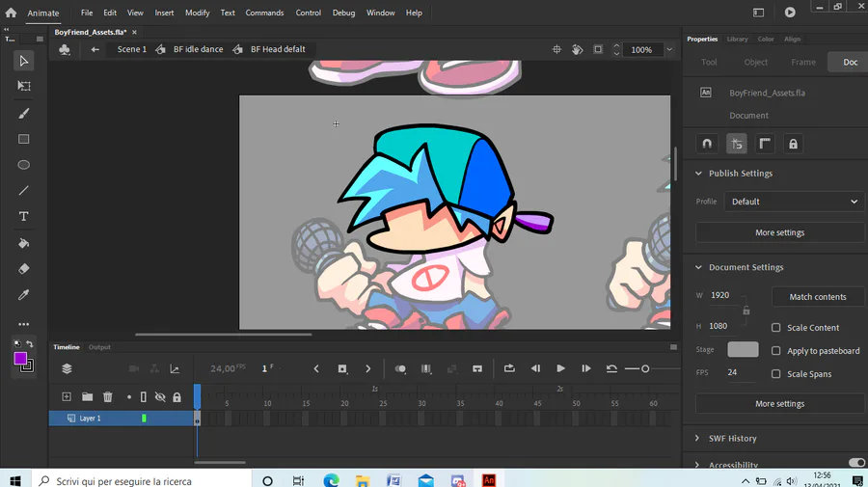
Task: Switch to the Library tab
Action: coord(738,39)
